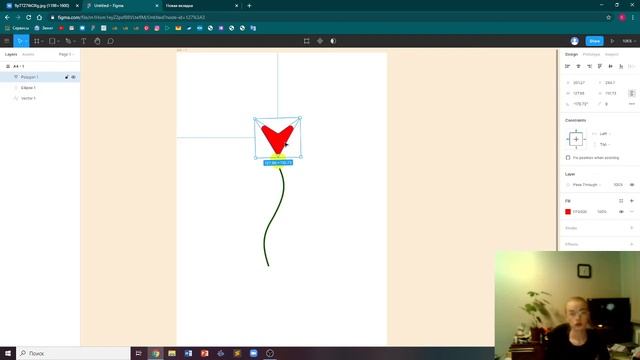Toggle layer visibility eye in Layer section

pos(632,185)
